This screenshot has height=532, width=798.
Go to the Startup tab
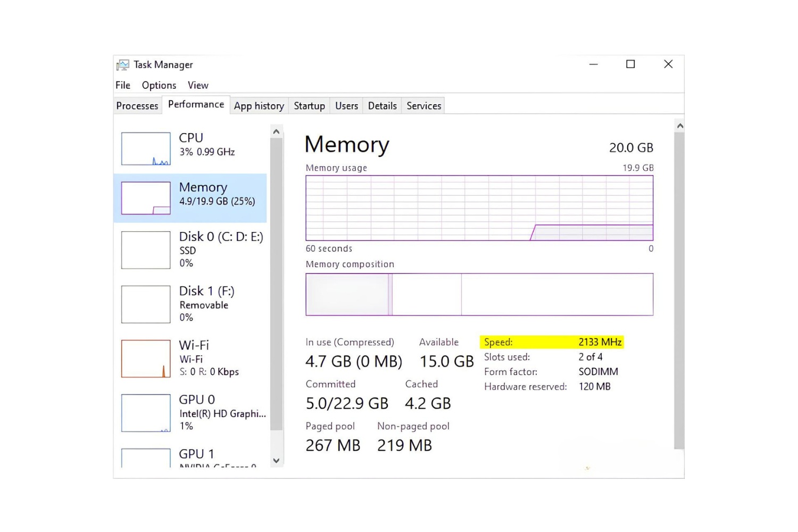click(x=309, y=106)
